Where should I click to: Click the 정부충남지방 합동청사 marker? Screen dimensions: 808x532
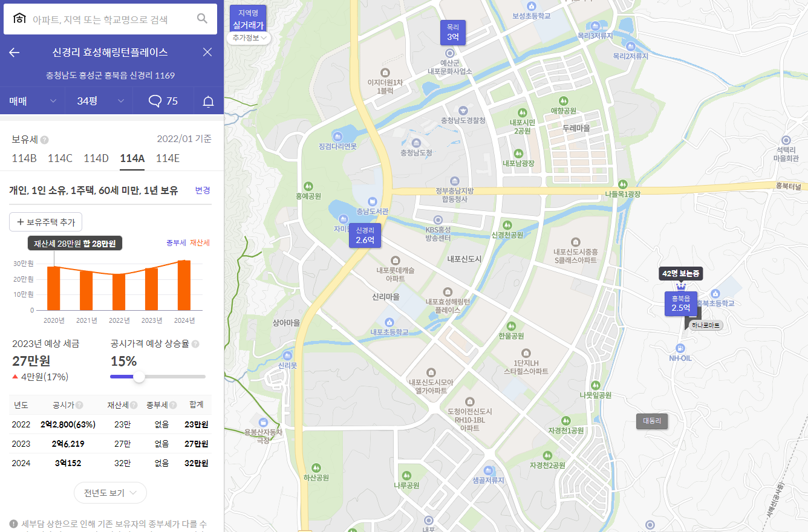pyautogui.click(x=455, y=181)
